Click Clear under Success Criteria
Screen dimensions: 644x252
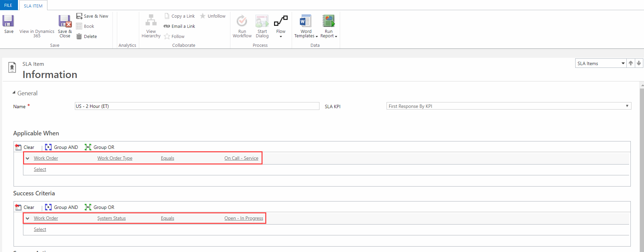(x=25, y=207)
